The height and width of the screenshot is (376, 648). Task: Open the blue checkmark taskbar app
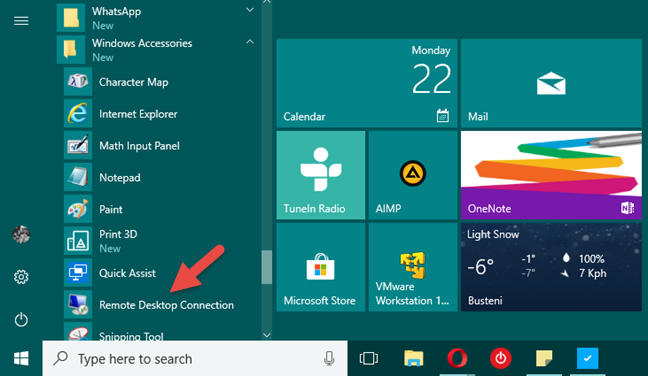pyautogui.click(x=587, y=358)
